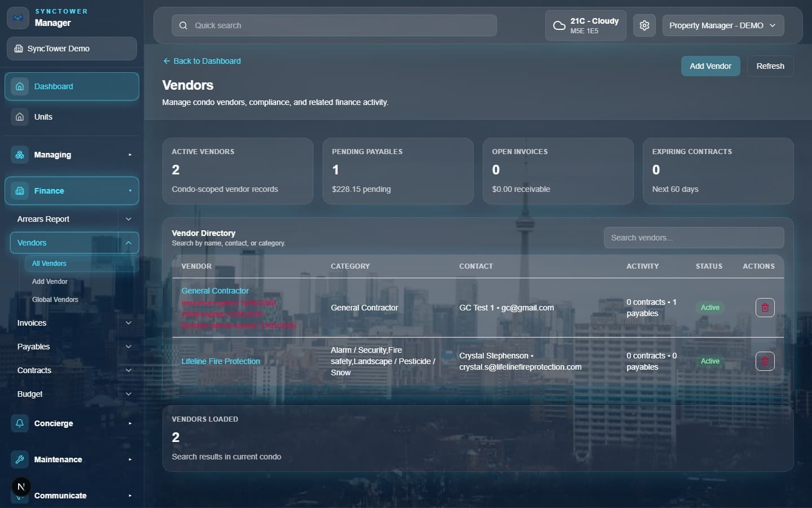The width and height of the screenshot is (812, 508).
Task: Click the Open Invoices summary card
Action: (x=558, y=171)
